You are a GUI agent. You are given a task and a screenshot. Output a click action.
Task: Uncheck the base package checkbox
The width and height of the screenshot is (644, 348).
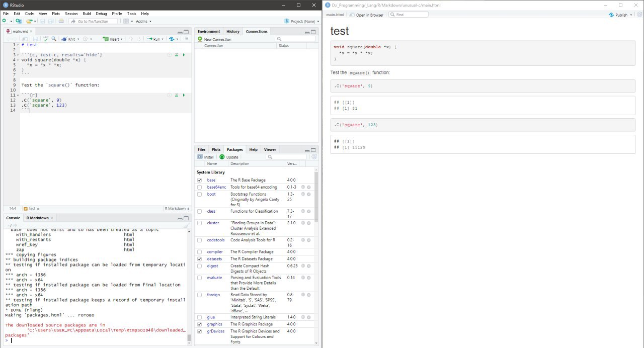coord(200,180)
